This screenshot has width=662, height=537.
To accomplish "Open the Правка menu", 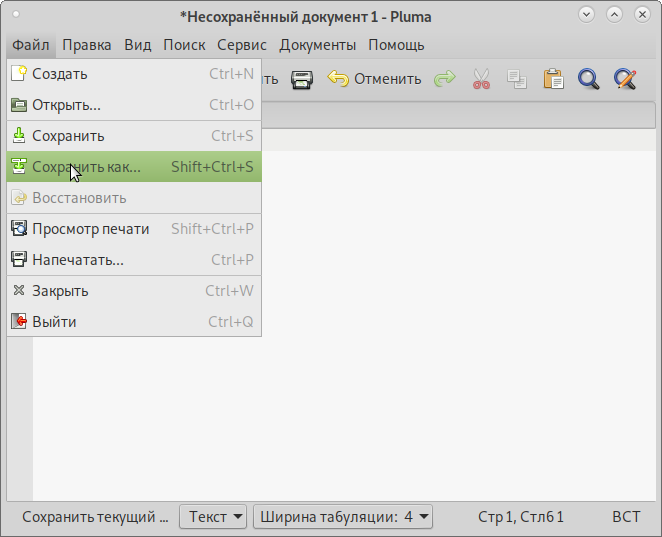I will [x=87, y=45].
